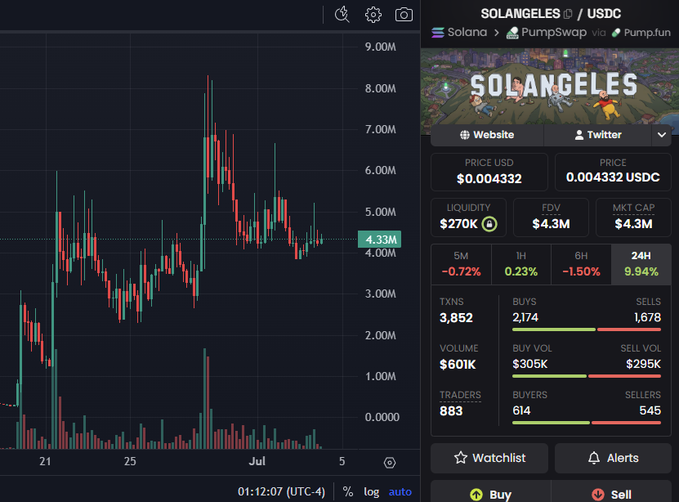679x502 pixels.
Task: Click the Jul date label on axis
Action: click(x=257, y=461)
